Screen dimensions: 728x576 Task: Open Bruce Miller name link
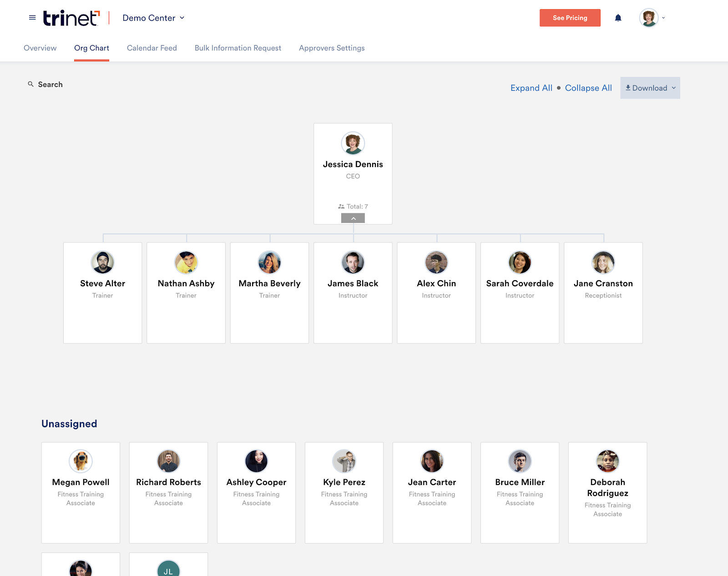pyautogui.click(x=520, y=482)
